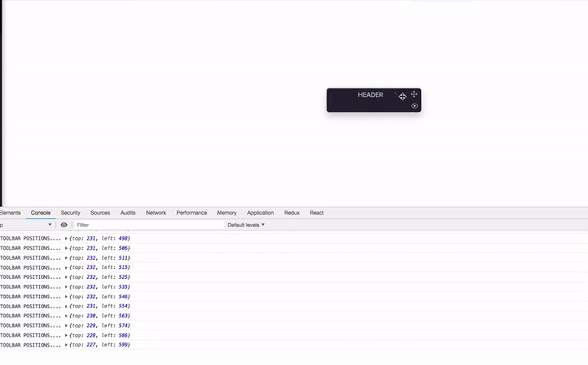Image resolution: width=588 pixels, height=365 pixels.
Task: Expand the logged object with left: 535
Action: 66,286
